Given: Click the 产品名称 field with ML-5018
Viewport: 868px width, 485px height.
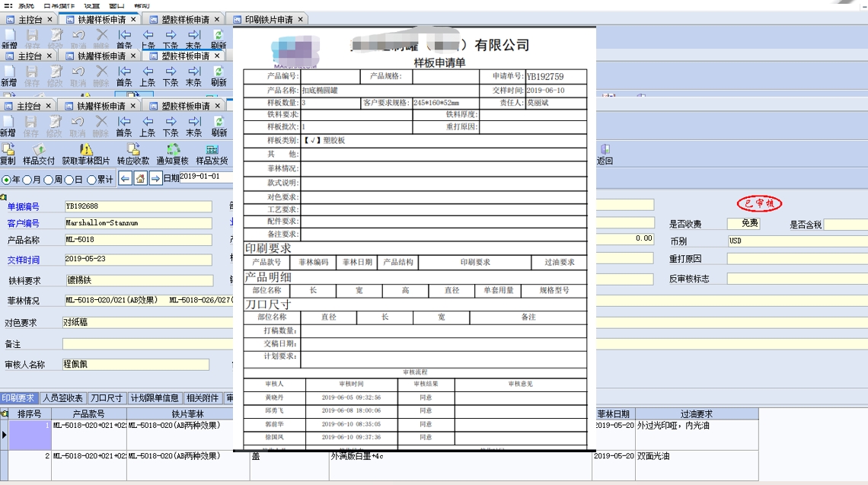Looking at the screenshot, I should click(139, 240).
